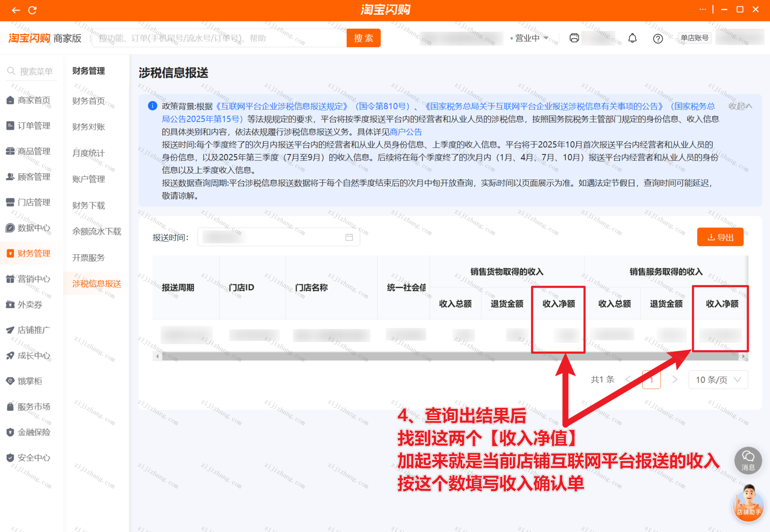Open 商家首页 in the sidebar

(29, 100)
